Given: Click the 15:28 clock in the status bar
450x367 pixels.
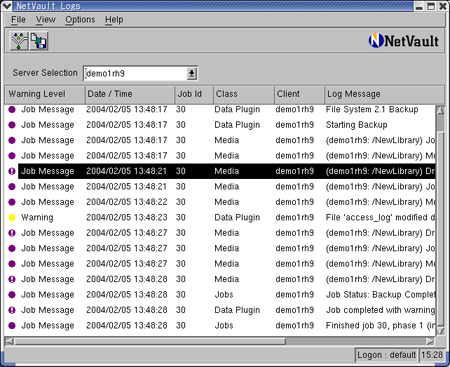Looking at the screenshot, I should (x=432, y=355).
